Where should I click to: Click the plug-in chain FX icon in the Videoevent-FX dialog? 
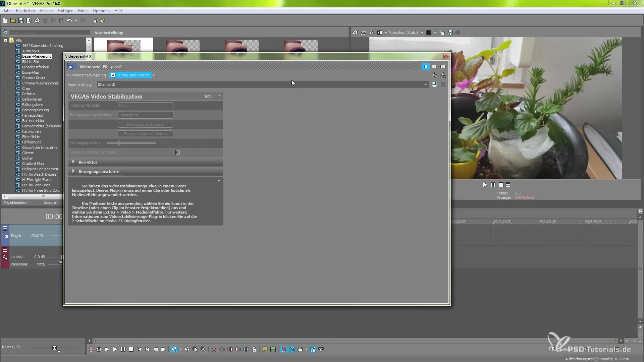point(434,75)
